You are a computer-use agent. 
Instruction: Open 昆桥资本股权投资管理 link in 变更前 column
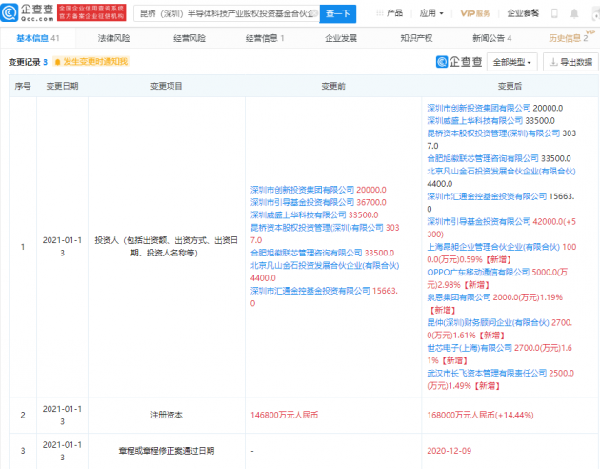click(316, 228)
